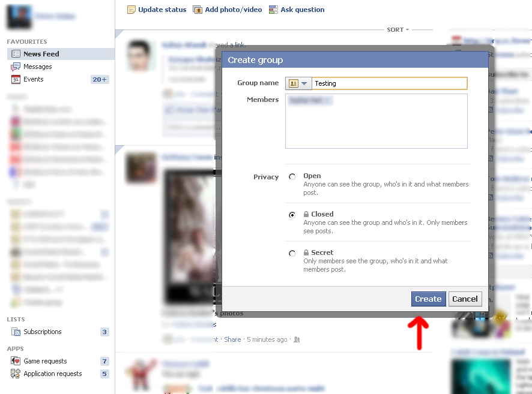Image resolution: width=532 pixels, height=394 pixels.
Task: Open News Feed from sidebar icon
Action: coord(16,54)
